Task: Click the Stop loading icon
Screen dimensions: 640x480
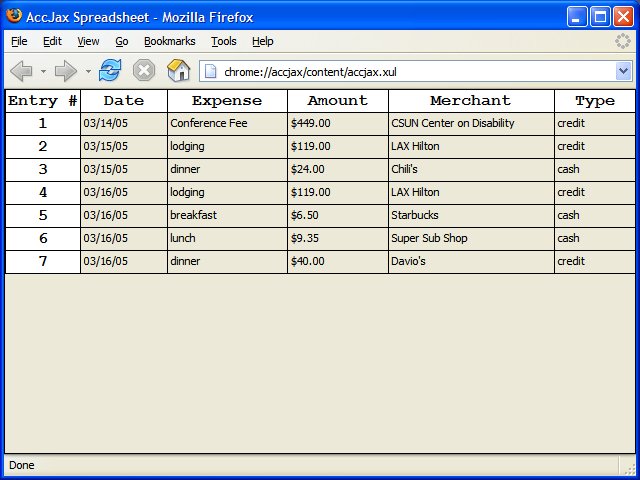Action: [144, 71]
